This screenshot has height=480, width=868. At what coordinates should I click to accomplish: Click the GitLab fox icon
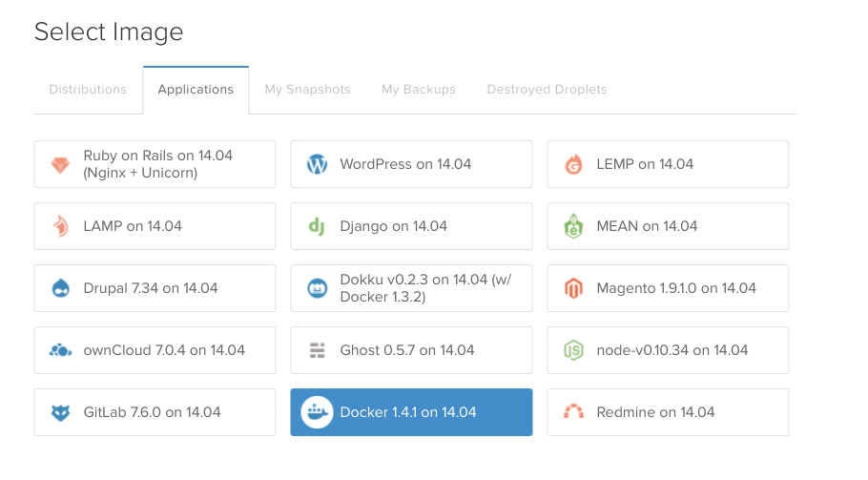(60, 413)
